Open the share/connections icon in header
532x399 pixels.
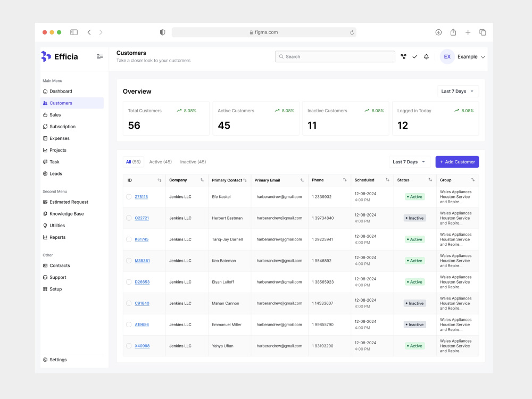403,57
